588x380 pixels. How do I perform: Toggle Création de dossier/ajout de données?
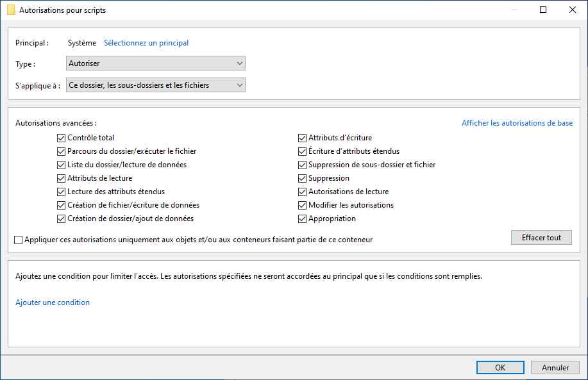[61, 219]
